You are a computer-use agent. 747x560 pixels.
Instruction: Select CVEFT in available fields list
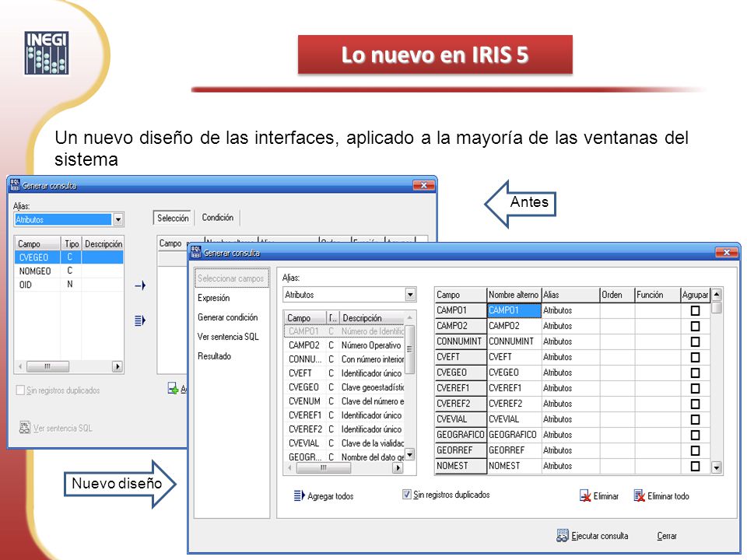(345, 373)
